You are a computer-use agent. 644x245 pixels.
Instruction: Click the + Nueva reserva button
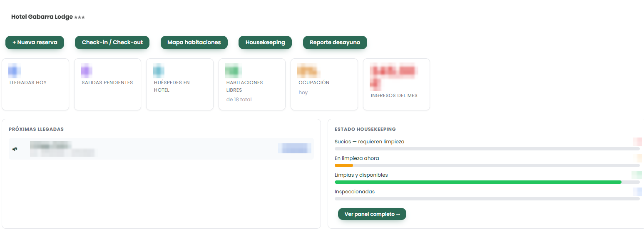35,42
